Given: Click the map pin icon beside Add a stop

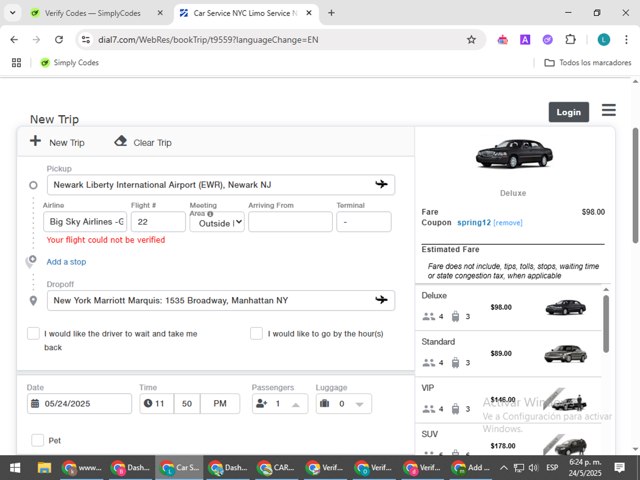Looking at the screenshot, I should click(x=31, y=261).
